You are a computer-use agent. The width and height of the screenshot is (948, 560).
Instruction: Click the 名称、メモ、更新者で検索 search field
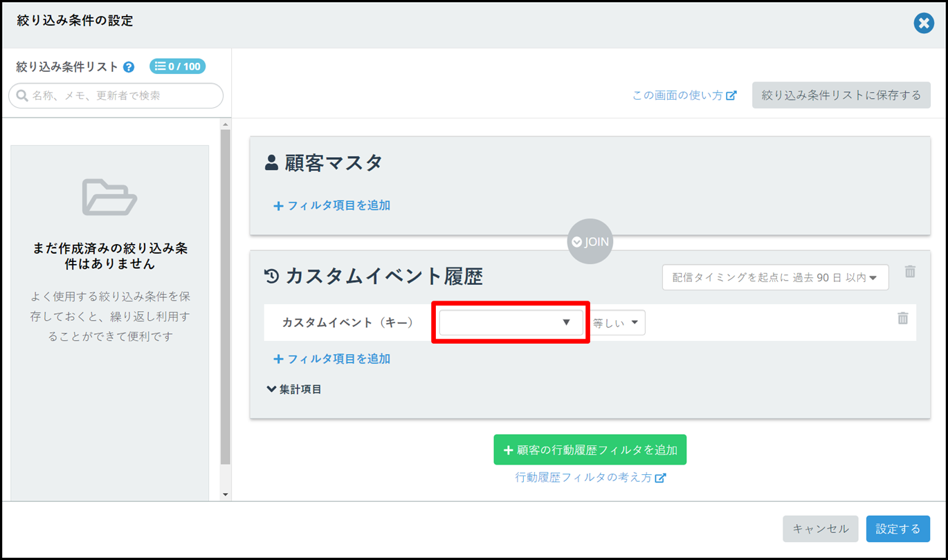[116, 96]
